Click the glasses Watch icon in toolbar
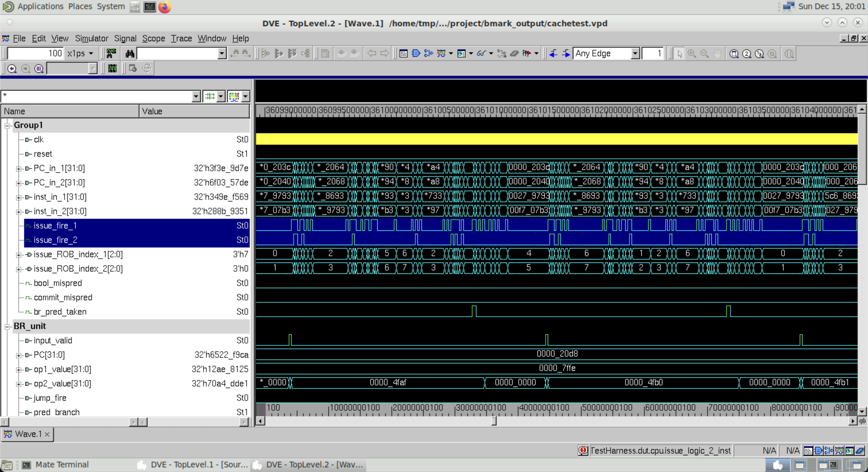 (481, 53)
